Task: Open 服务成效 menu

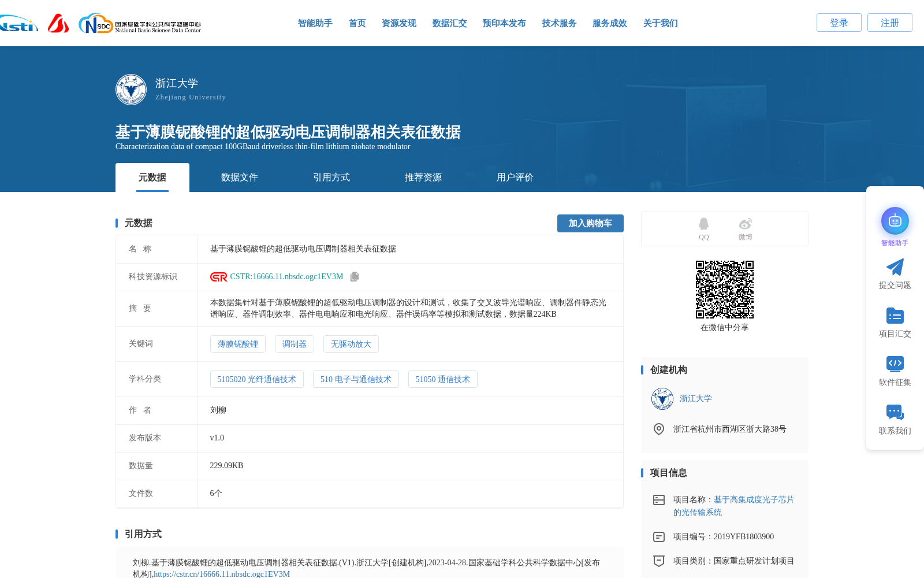Action: (610, 23)
